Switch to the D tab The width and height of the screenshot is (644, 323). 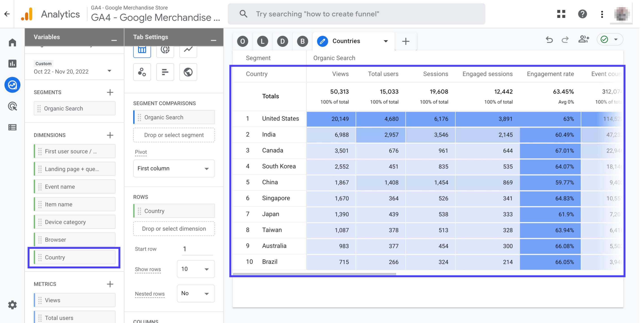(282, 41)
